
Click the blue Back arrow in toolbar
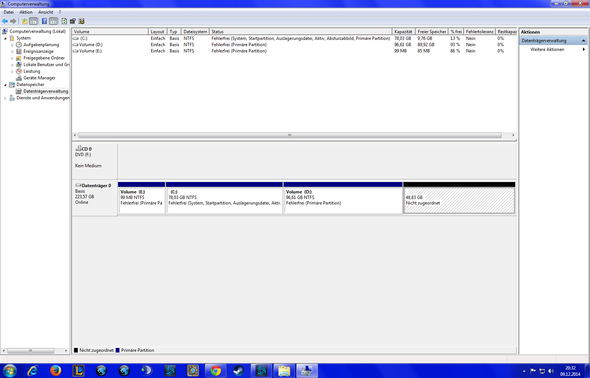5,21
